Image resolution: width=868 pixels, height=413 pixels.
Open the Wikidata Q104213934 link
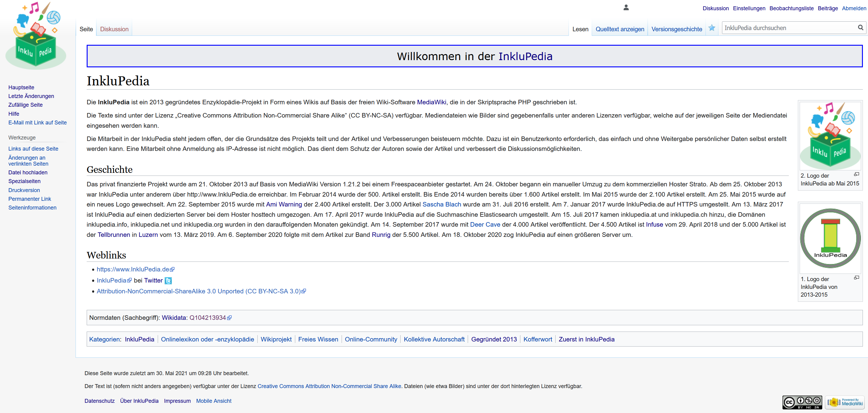tap(208, 318)
